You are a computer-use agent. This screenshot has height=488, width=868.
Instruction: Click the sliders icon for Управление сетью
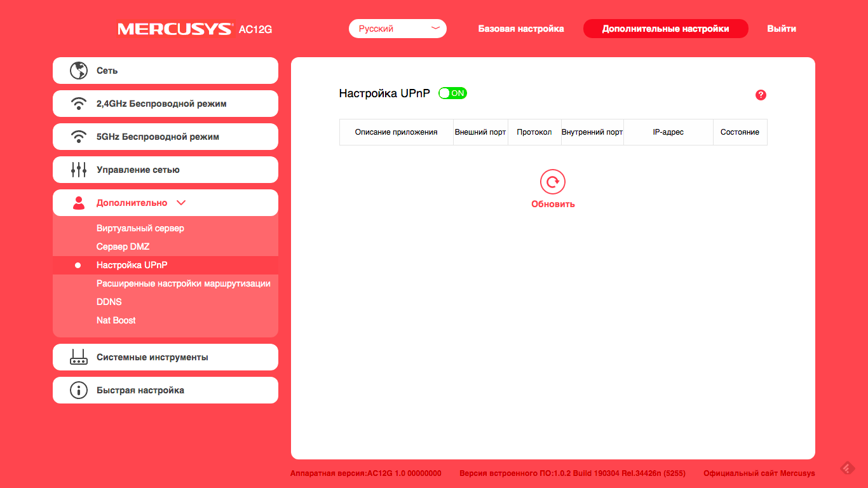(x=78, y=170)
